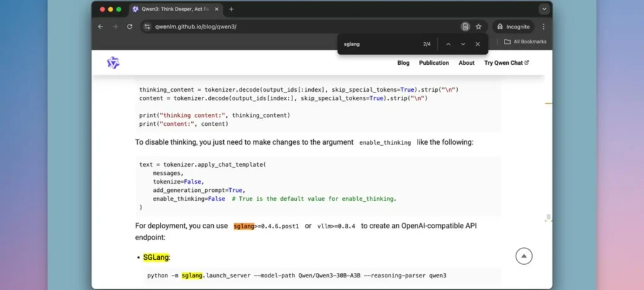Click the enable_thinking=False code line
Viewport: 644px width, 290px height.
pyautogui.click(x=274, y=199)
